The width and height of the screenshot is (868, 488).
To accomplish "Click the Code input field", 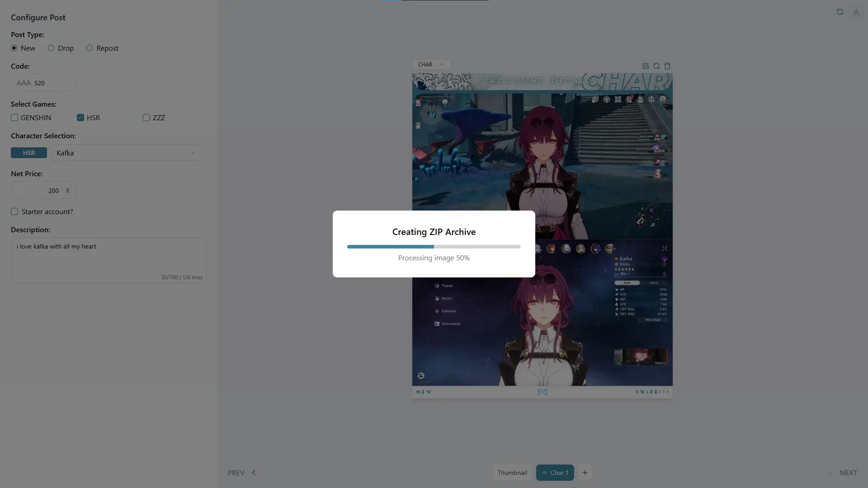I will (x=43, y=83).
